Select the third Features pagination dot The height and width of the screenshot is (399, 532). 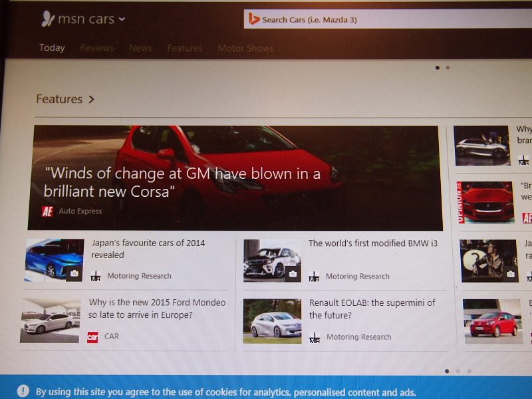coord(469,371)
